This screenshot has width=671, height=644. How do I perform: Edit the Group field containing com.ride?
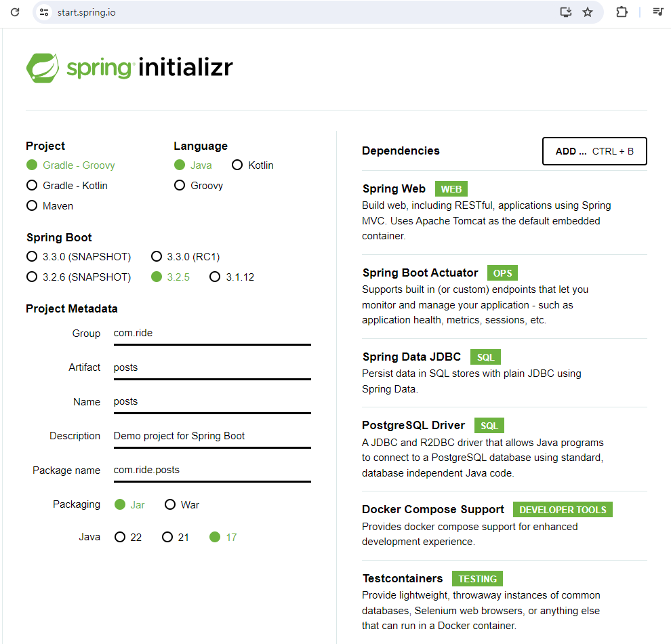212,334
